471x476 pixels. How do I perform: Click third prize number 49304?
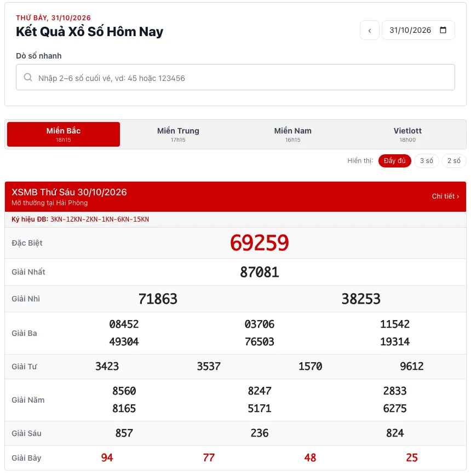(x=124, y=342)
